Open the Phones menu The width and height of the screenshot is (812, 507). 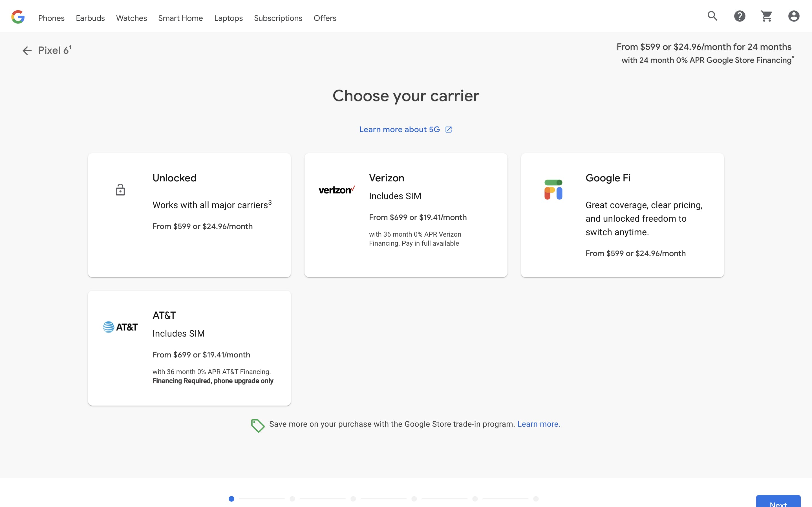51,18
